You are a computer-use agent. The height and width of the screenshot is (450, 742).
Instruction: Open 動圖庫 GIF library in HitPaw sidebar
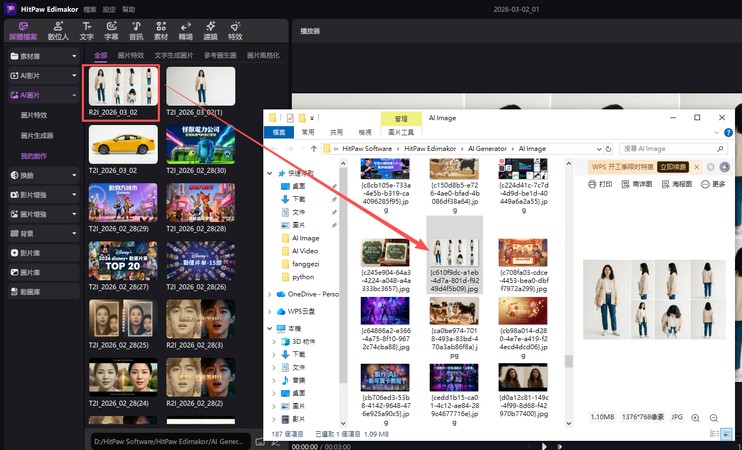[43, 292]
